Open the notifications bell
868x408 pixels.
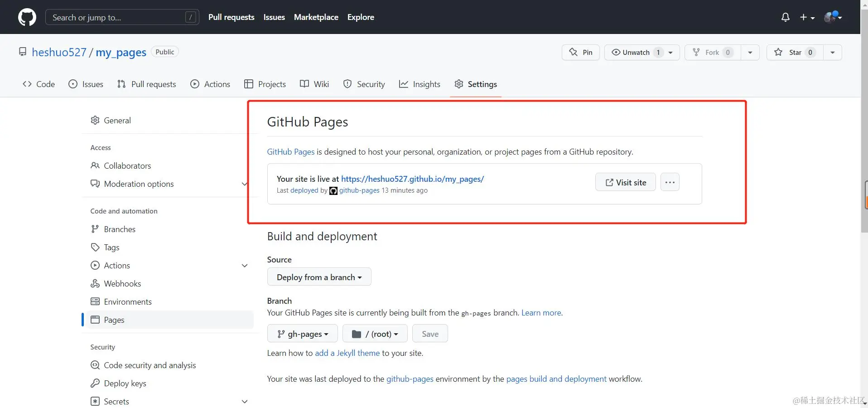click(x=786, y=17)
